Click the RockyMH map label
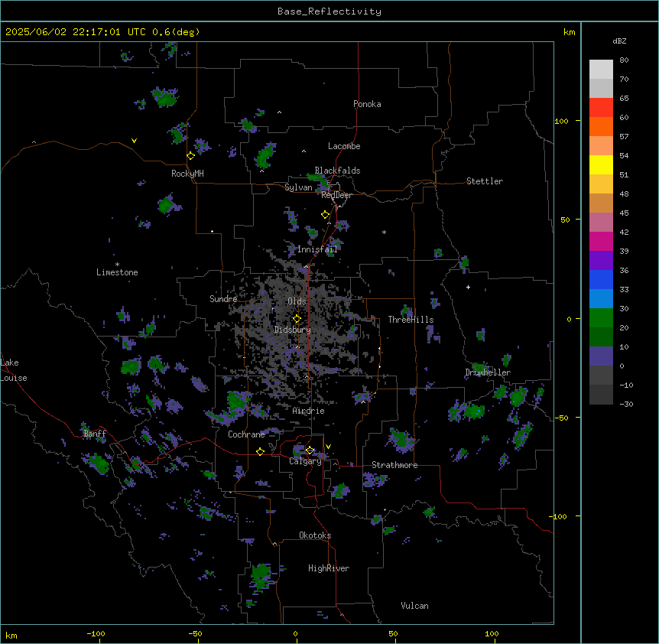 (187, 174)
